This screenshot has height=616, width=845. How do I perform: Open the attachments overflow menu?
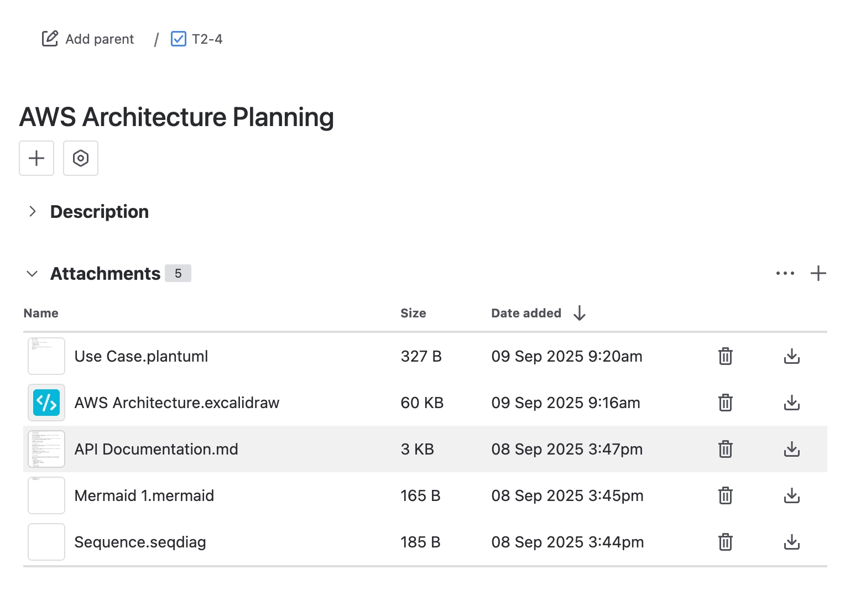coord(785,273)
